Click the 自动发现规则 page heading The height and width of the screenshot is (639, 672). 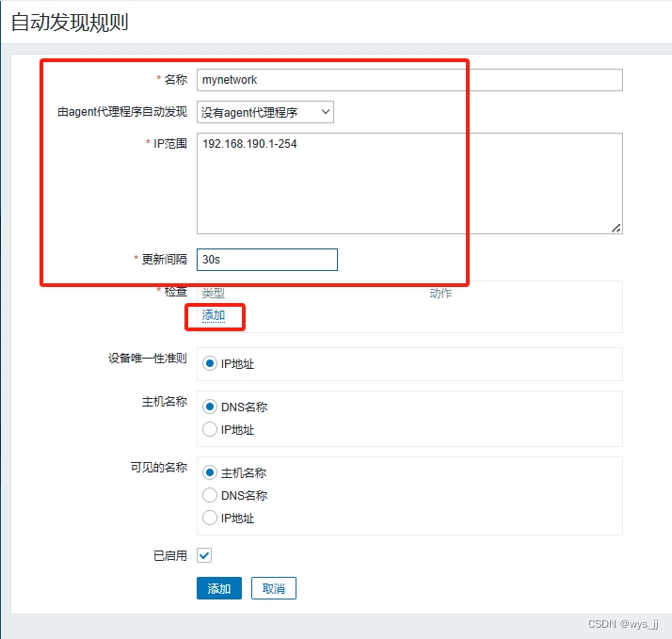click(x=70, y=23)
